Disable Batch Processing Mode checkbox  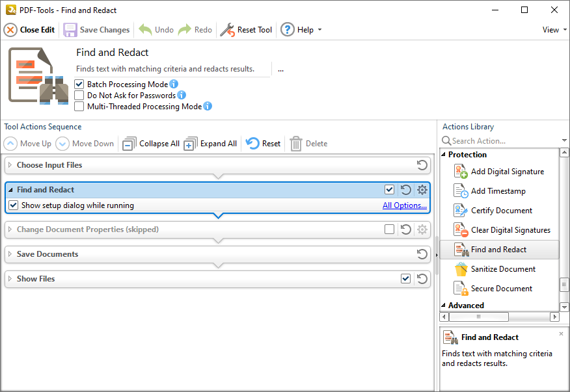click(x=79, y=85)
